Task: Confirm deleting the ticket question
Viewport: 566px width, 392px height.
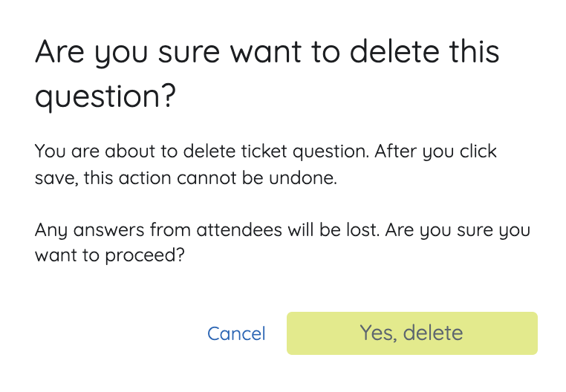Action: [412, 333]
